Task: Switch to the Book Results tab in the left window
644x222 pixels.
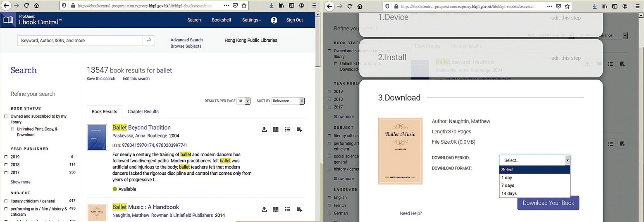Action: pyautogui.click(x=104, y=111)
